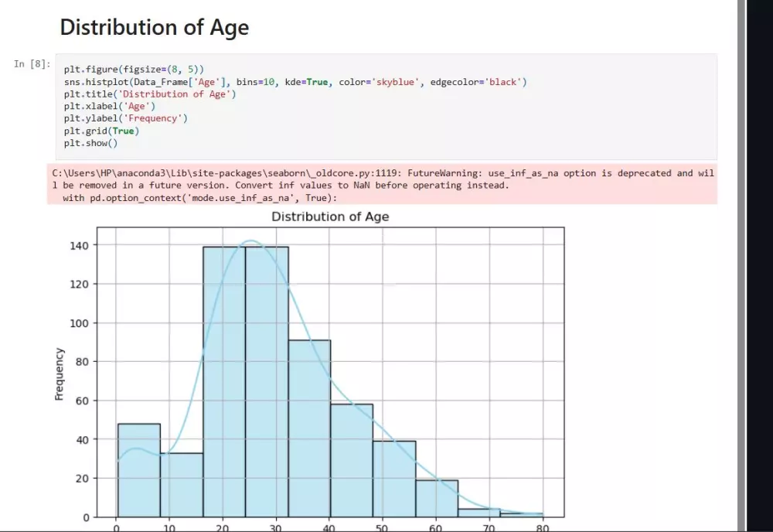The image size is (773, 532).
Task: Place cursor in the sns.histplot code line
Action: coord(294,82)
